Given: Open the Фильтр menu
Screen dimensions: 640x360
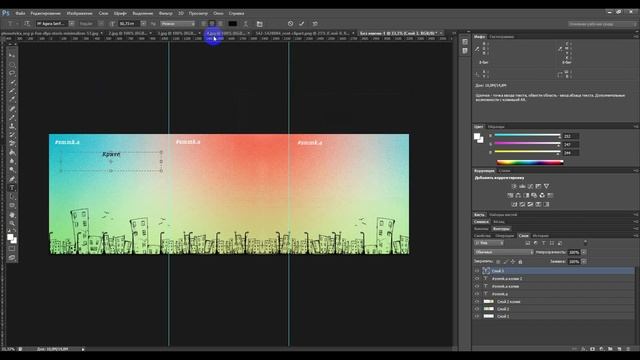Looking at the screenshot, I should pyautogui.click(x=165, y=13).
